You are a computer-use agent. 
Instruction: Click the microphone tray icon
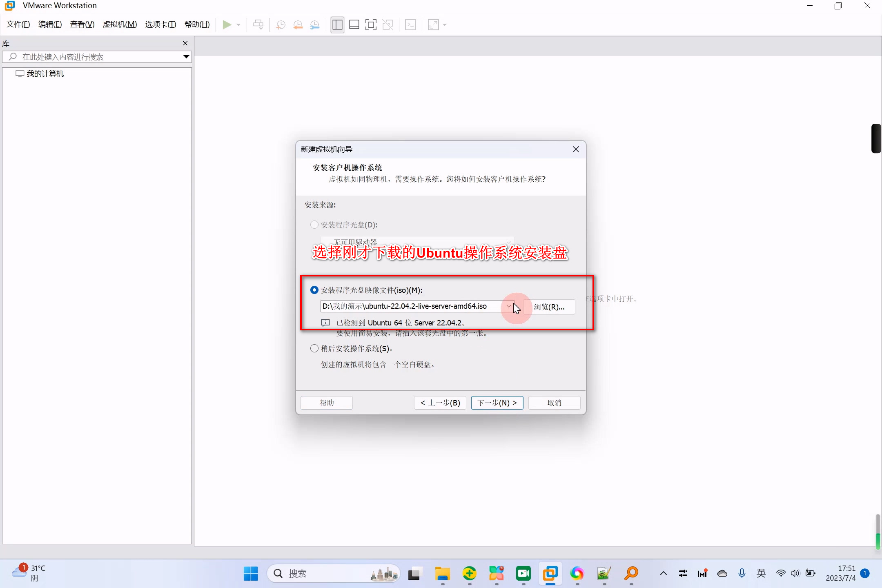click(x=742, y=573)
